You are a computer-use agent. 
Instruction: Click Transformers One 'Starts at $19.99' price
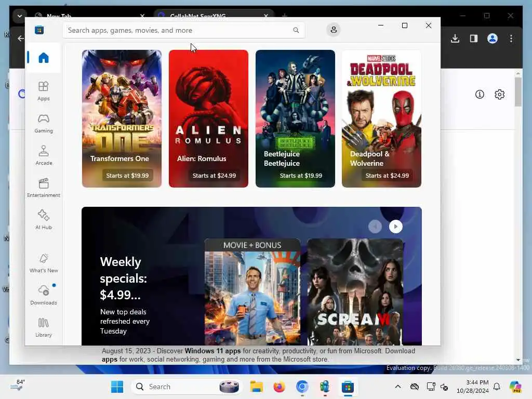tap(127, 176)
